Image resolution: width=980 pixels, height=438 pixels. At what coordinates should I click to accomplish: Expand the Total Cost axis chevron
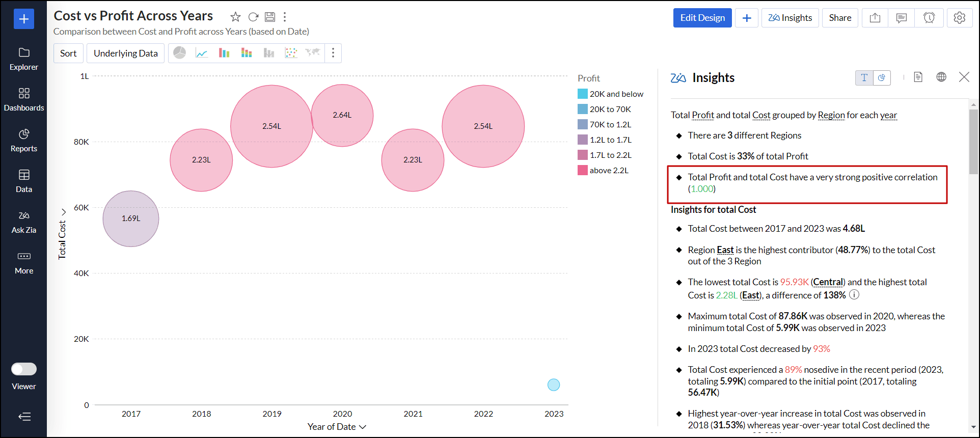click(64, 212)
